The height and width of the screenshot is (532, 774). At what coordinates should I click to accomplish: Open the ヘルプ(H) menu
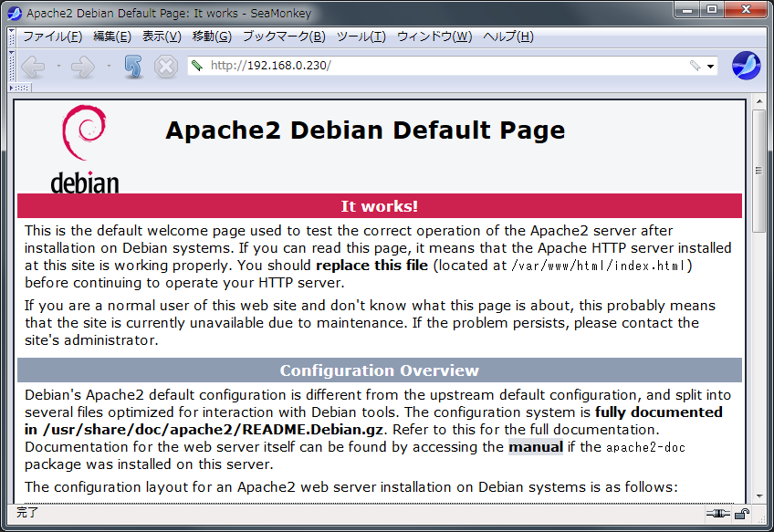[508, 37]
